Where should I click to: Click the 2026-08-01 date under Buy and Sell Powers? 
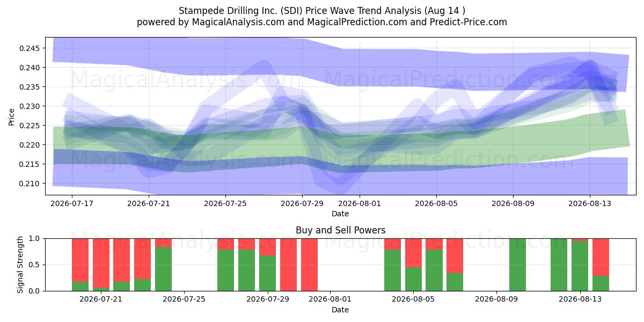330,300
